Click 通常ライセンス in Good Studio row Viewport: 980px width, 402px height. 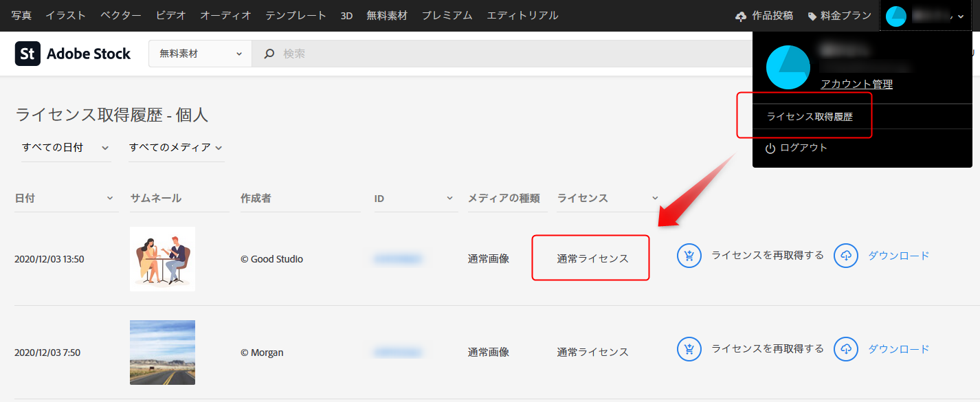click(592, 259)
